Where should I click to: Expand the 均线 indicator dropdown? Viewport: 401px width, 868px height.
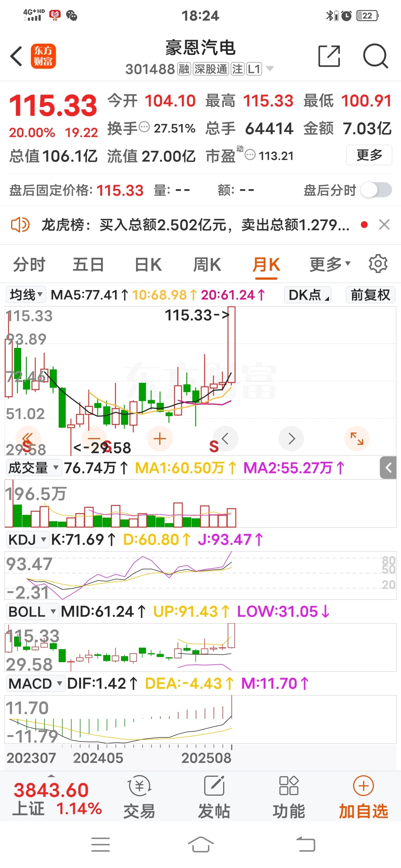26,295
